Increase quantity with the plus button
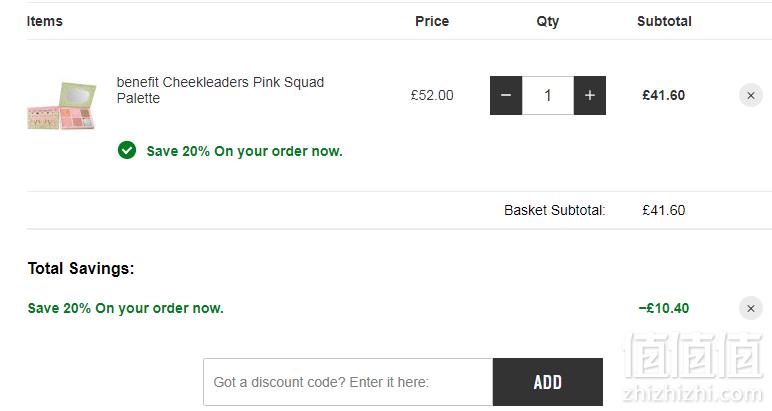The height and width of the screenshot is (411, 772). tap(590, 95)
